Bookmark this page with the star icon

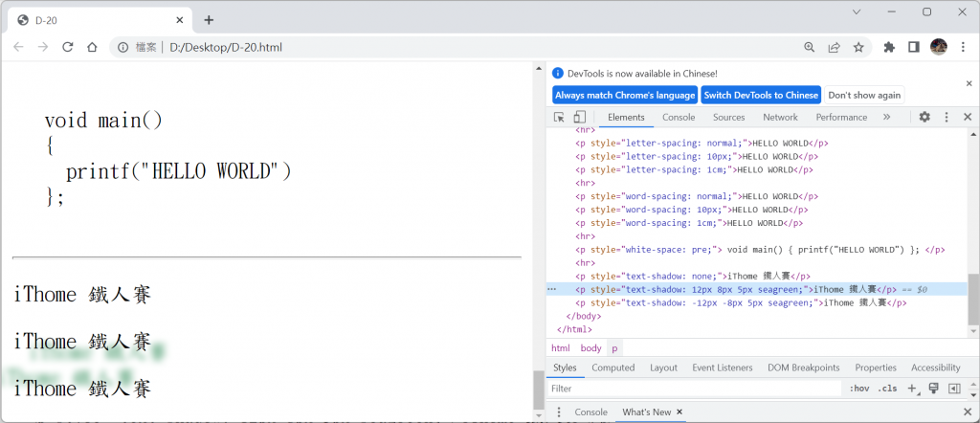[x=858, y=47]
